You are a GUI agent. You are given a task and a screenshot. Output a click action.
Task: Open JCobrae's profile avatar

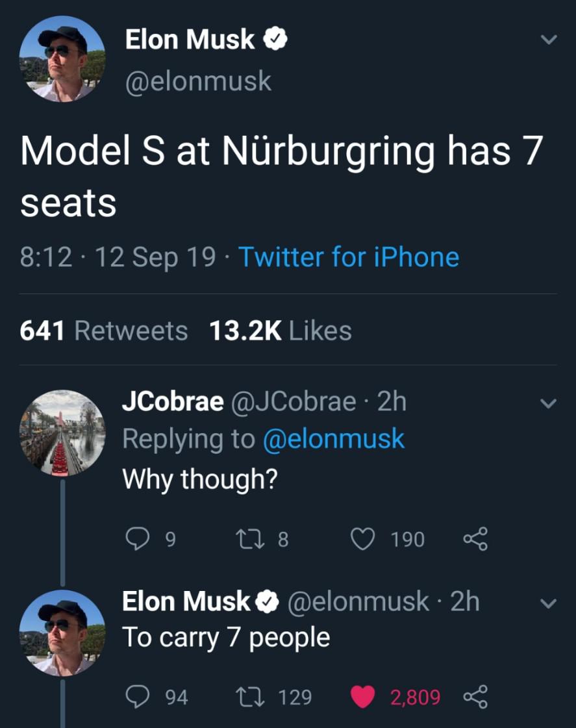click(x=62, y=433)
